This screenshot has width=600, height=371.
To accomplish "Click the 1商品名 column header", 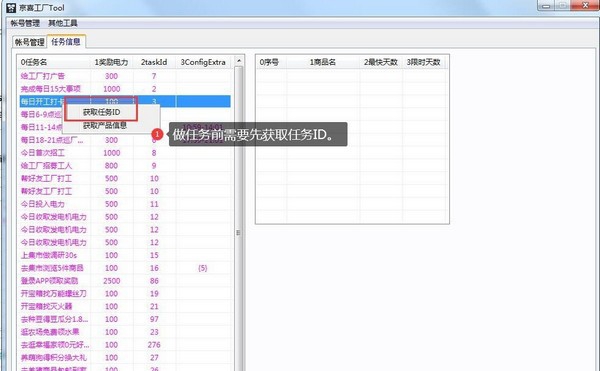I will click(323, 62).
